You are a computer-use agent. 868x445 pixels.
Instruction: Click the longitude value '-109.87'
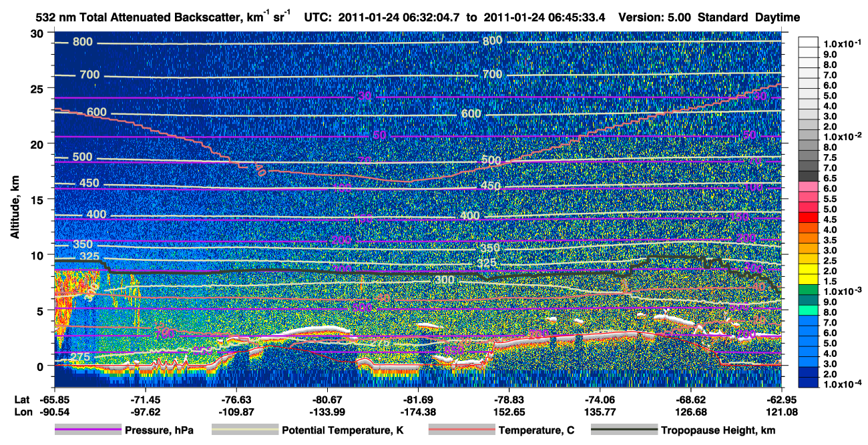click(237, 412)
